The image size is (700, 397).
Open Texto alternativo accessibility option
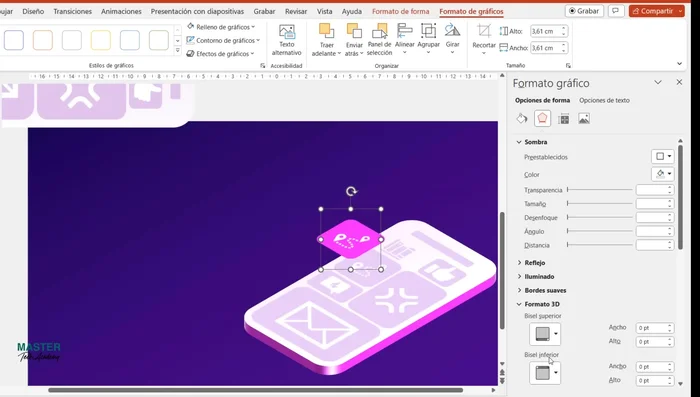pos(287,40)
